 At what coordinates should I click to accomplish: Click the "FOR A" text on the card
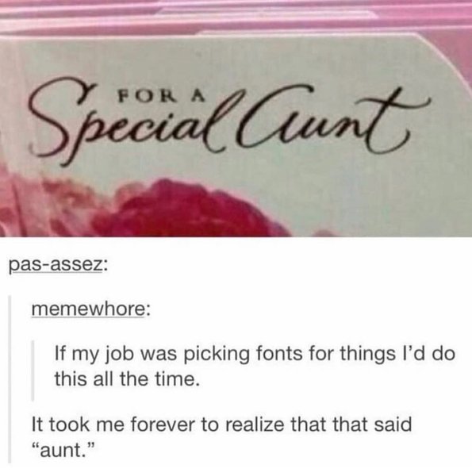point(161,95)
